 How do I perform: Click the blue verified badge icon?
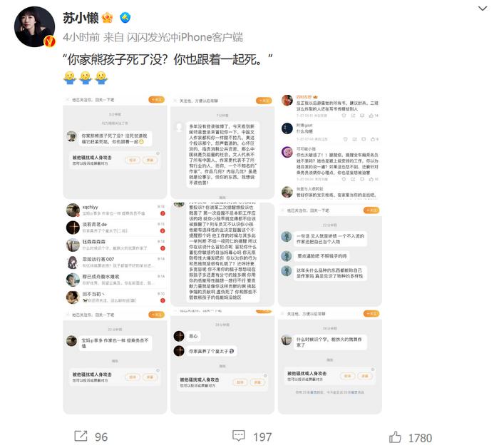[125, 18]
